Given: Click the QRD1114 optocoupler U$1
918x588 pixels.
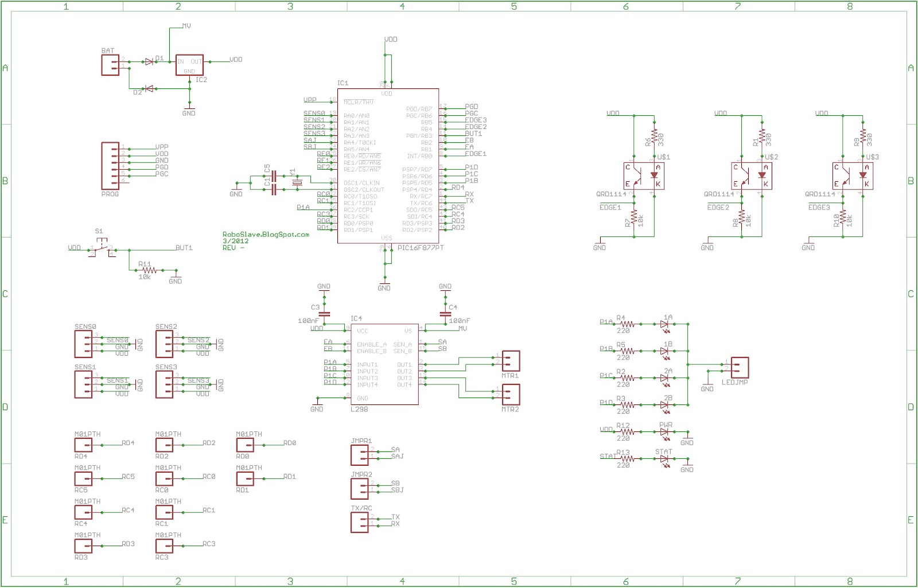Looking at the screenshot, I should pyautogui.click(x=643, y=175).
